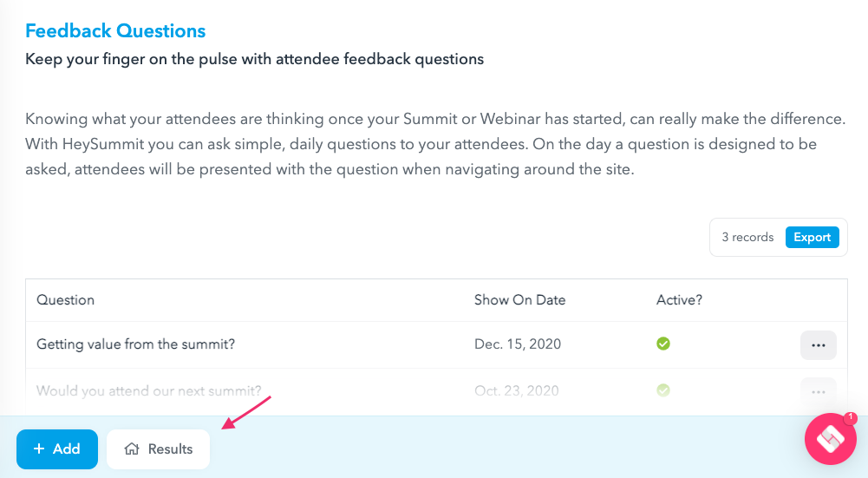Sort by the Active? column header
Screen dimensions: 868x478
[x=679, y=299]
